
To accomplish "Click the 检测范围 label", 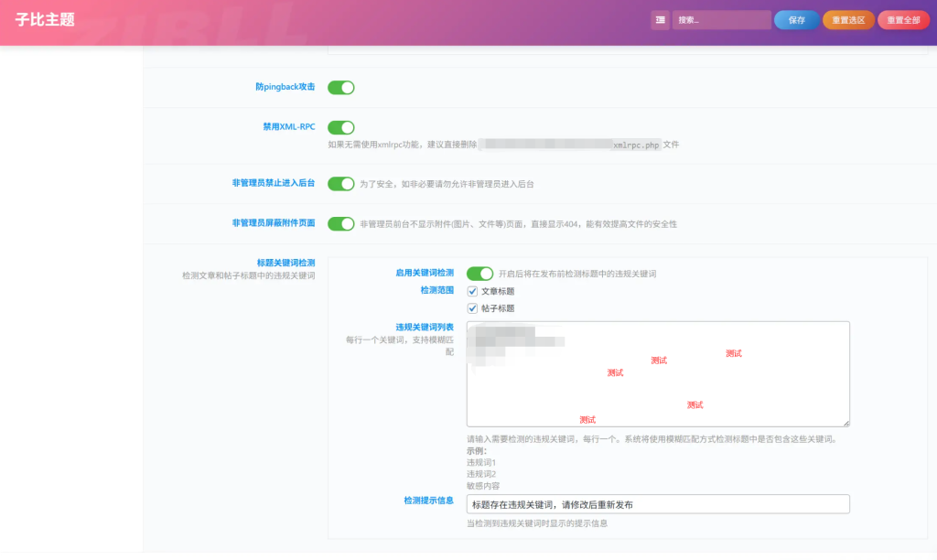I will pyautogui.click(x=436, y=290).
